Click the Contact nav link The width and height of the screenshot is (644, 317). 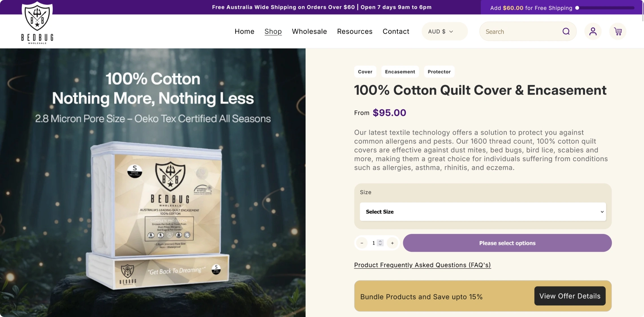(x=396, y=31)
